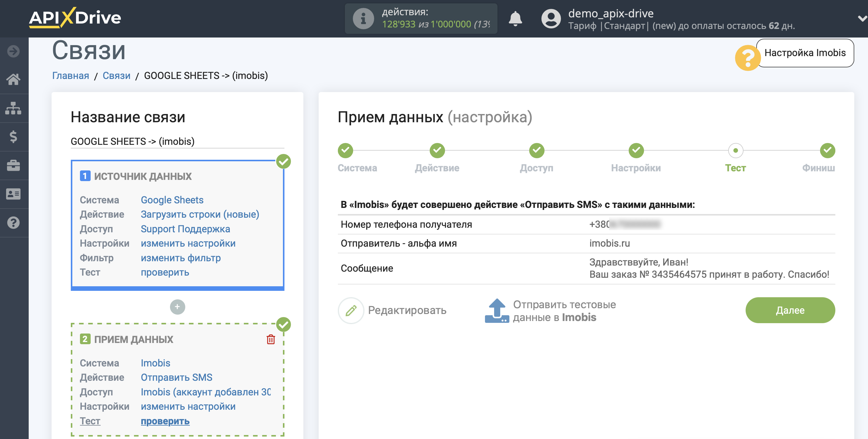Click ИСТОЧНИК ДАННЫХ block header
This screenshot has width=868, height=439.
click(x=143, y=176)
